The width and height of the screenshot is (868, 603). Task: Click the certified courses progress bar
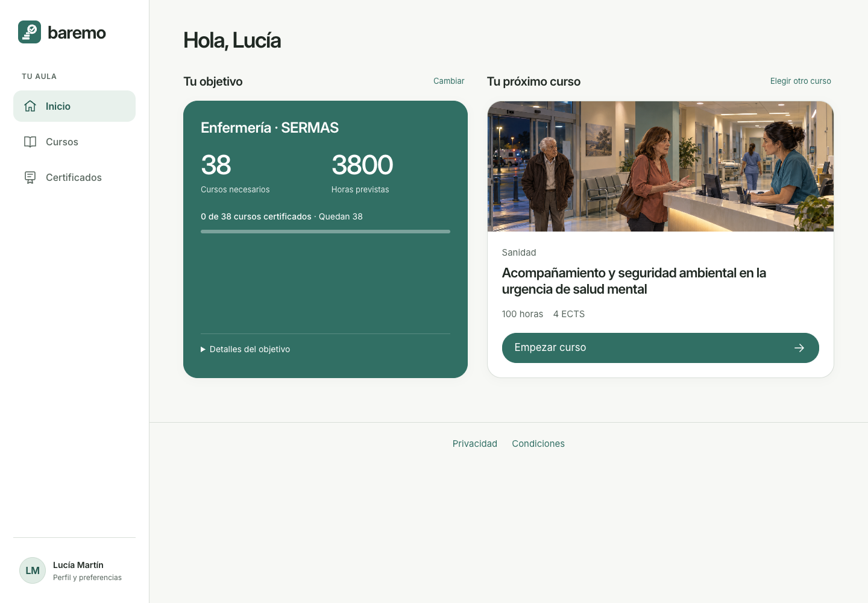coord(325,232)
